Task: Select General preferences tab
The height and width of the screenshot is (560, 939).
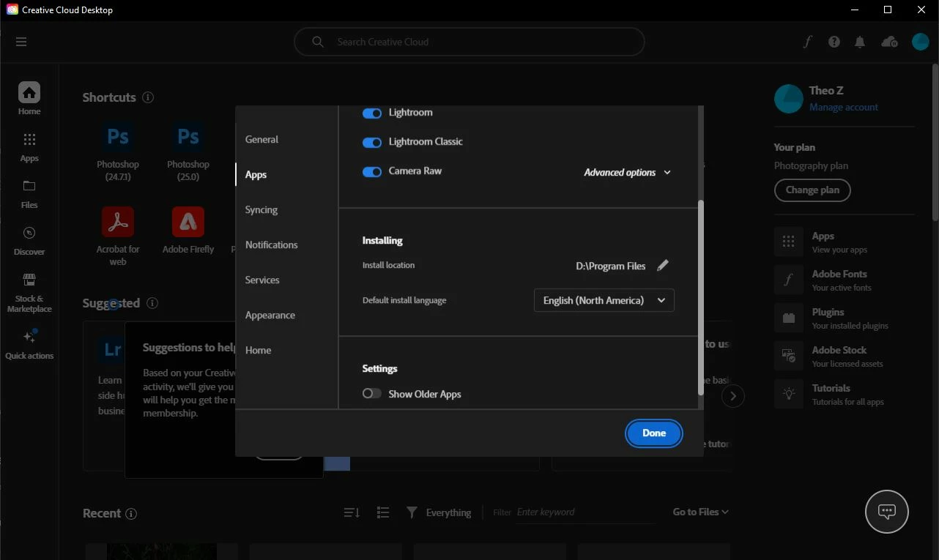Action: coord(261,139)
